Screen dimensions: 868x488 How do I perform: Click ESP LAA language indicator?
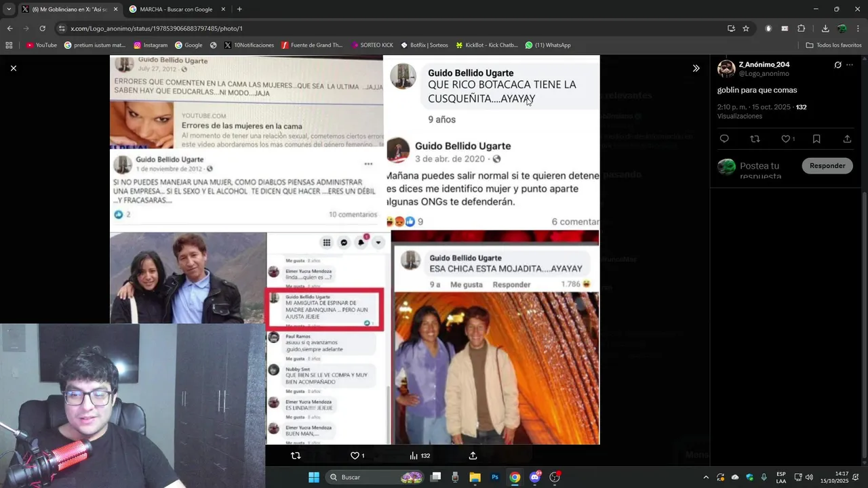click(x=781, y=477)
